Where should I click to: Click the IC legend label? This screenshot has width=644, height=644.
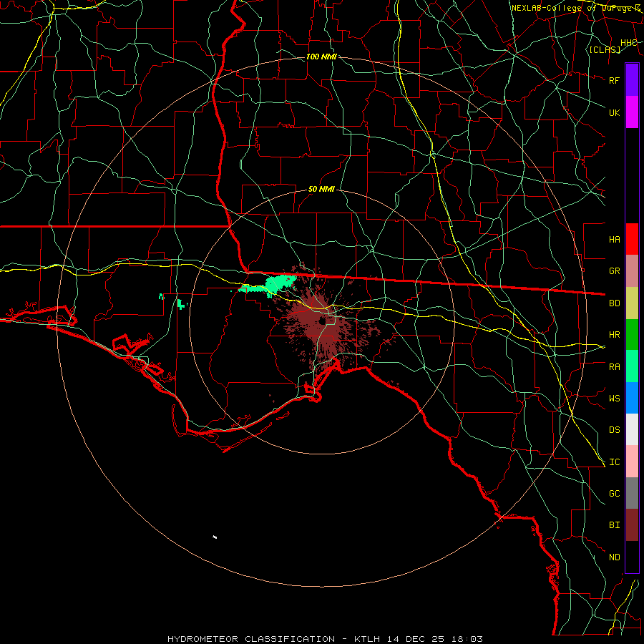coord(614,462)
